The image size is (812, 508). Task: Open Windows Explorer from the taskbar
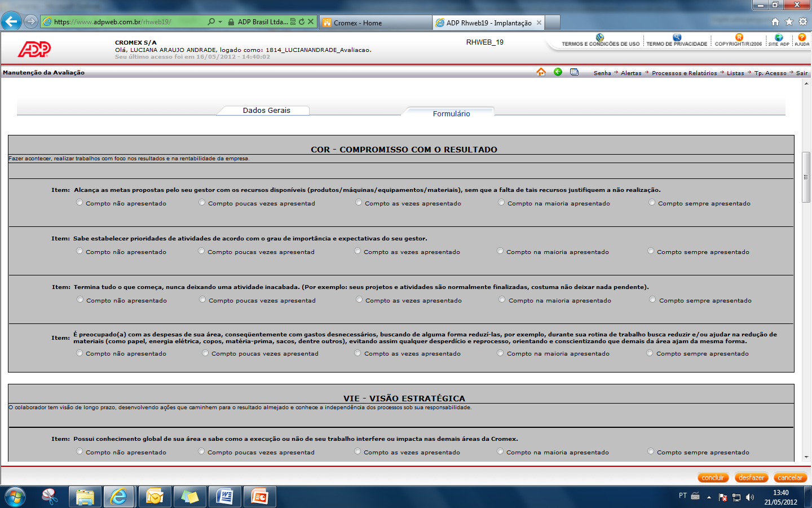pyautogui.click(x=85, y=497)
